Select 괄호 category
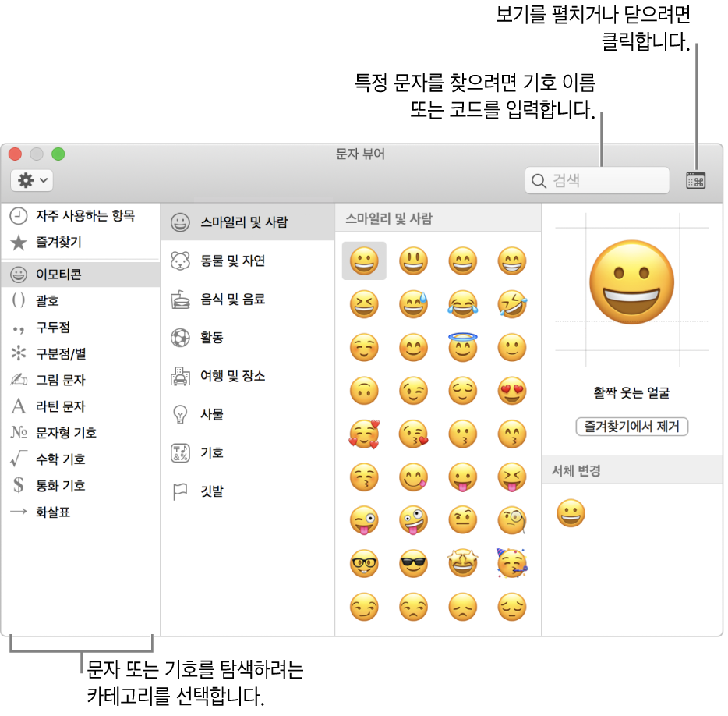 (80, 300)
